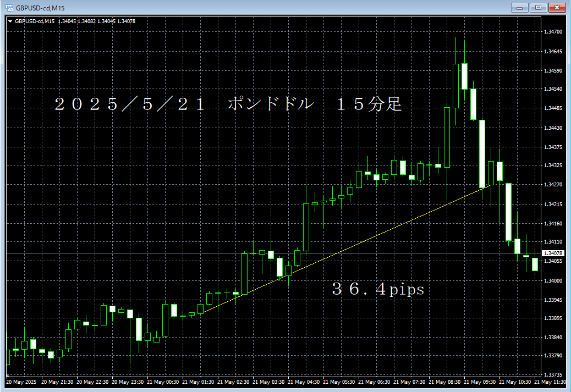The image size is (571, 392).
Task: Close the GBPUSD-cd chart window
Action: click(x=557, y=8)
